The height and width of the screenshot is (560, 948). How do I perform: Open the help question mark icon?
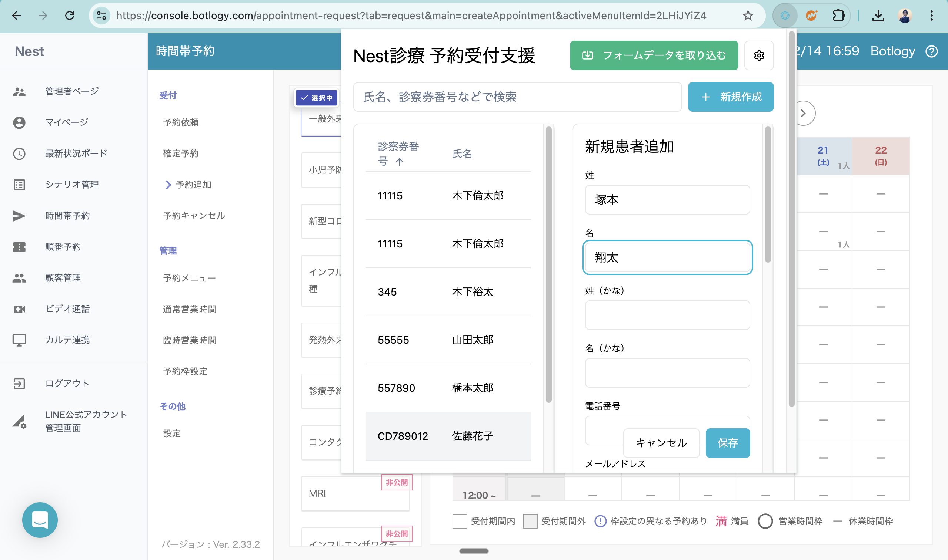(932, 51)
